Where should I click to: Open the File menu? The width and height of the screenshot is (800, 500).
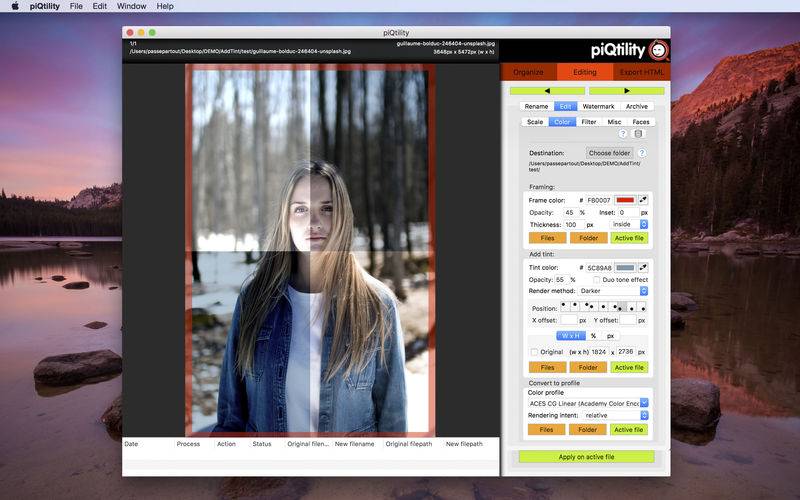pos(76,6)
